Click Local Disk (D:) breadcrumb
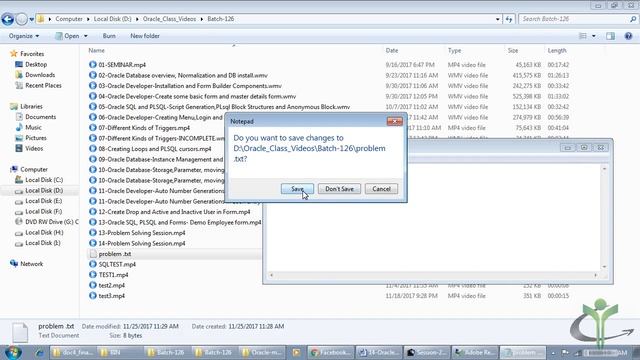The width and height of the screenshot is (640, 360). pos(112,19)
